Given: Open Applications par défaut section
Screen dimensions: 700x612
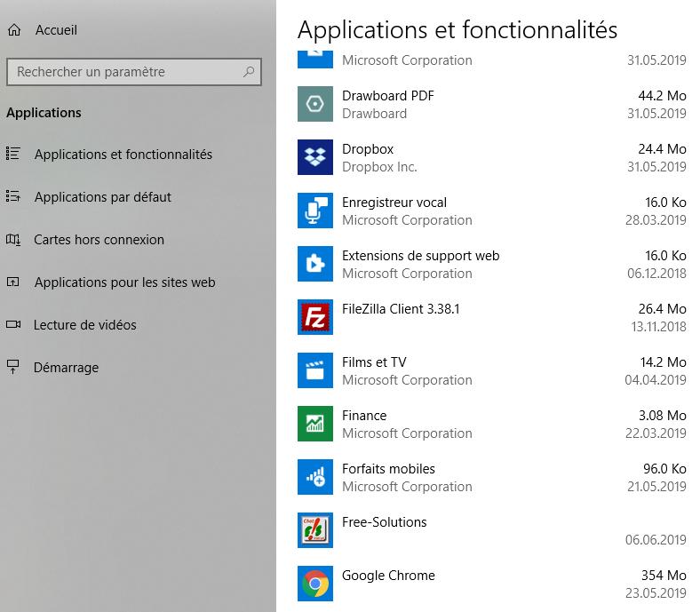Looking at the screenshot, I should click(103, 197).
